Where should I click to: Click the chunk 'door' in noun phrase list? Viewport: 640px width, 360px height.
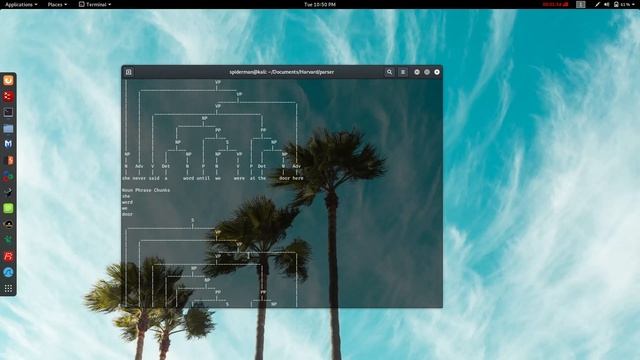click(x=127, y=214)
